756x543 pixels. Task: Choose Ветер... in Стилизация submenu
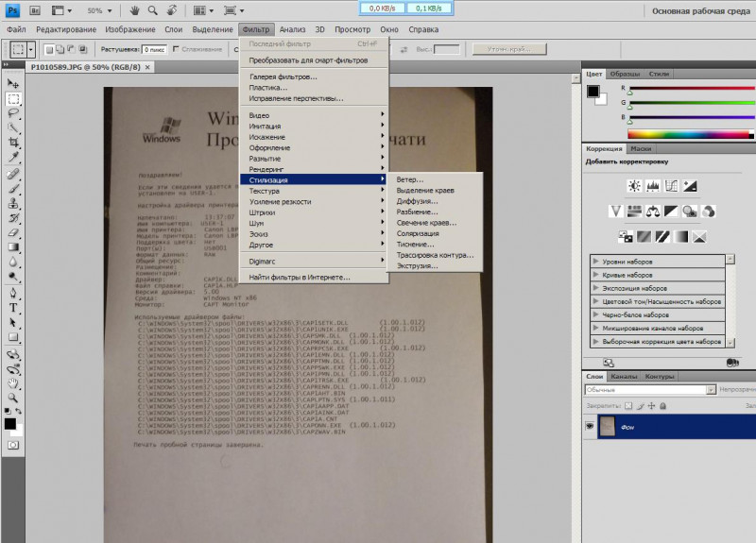(410, 179)
